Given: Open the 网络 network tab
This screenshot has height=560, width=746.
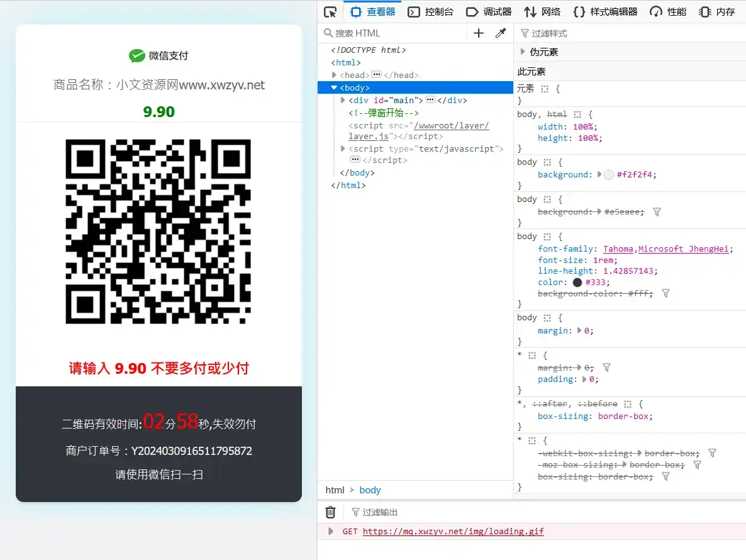Looking at the screenshot, I should 542,12.
